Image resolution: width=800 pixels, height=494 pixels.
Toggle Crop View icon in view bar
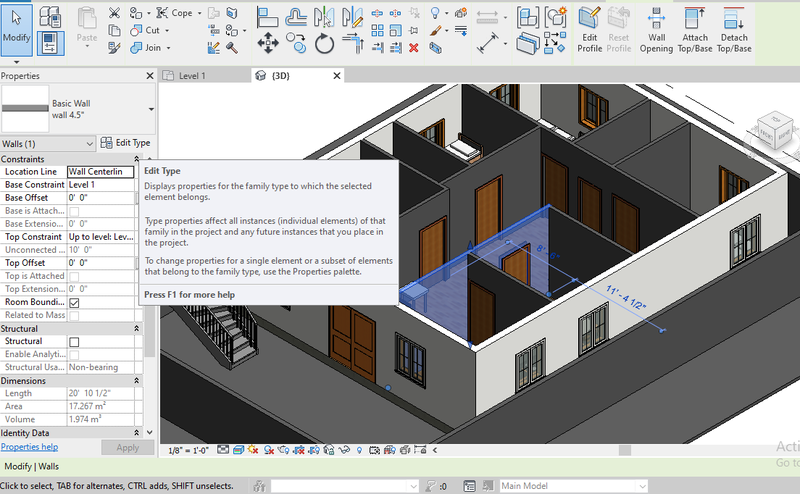[x=299, y=450]
